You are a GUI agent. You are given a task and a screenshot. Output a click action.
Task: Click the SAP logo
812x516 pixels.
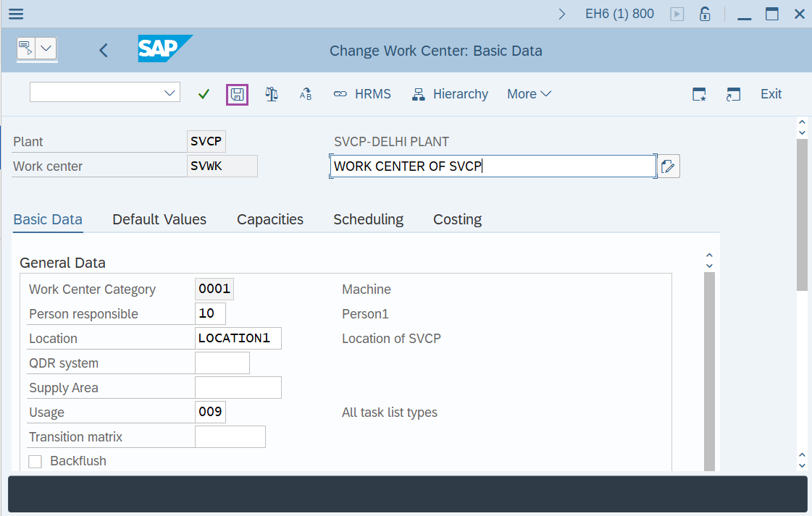[x=164, y=50]
